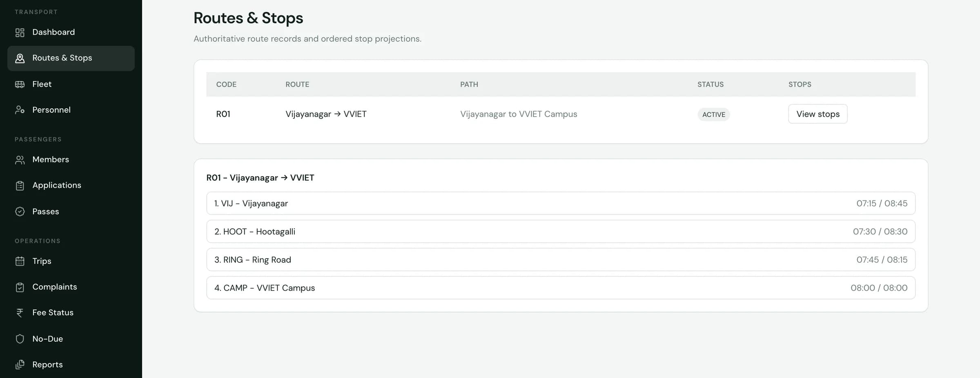Screen dimensions: 980x378
Task: Select stop 4. CAMP – VVIET Campus
Action: [561, 288]
